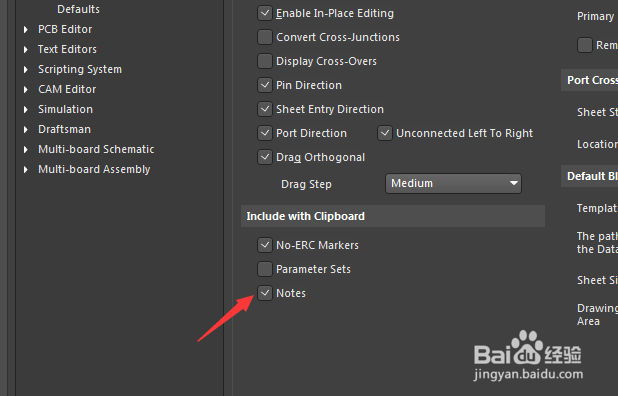Expand the Scripting System category
Image resolution: width=618 pixels, height=396 pixels.
point(26,70)
